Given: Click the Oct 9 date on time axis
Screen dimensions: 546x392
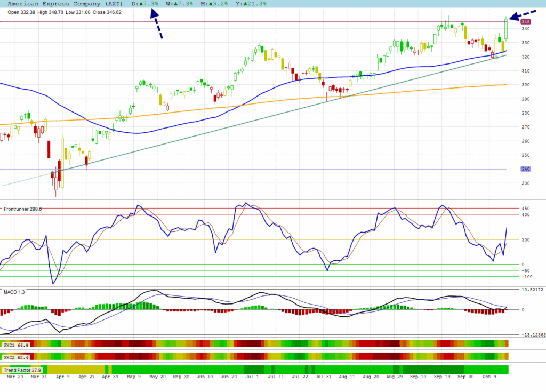Looking at the screenshot, I should (488, 377).
